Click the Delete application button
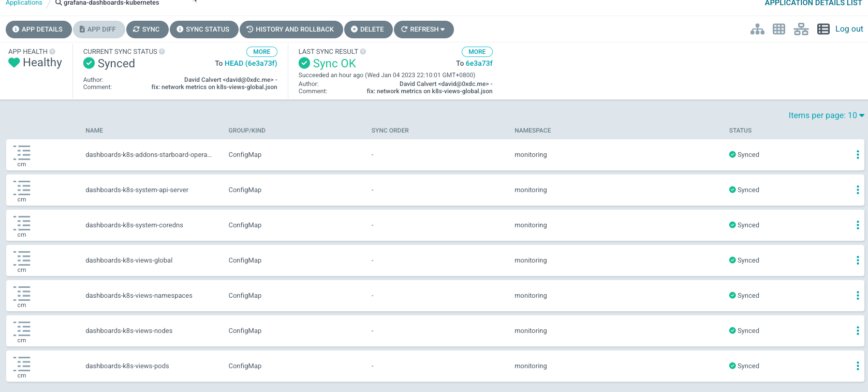The width and height of the screenshot is (868, 392). tap(368, 30)
